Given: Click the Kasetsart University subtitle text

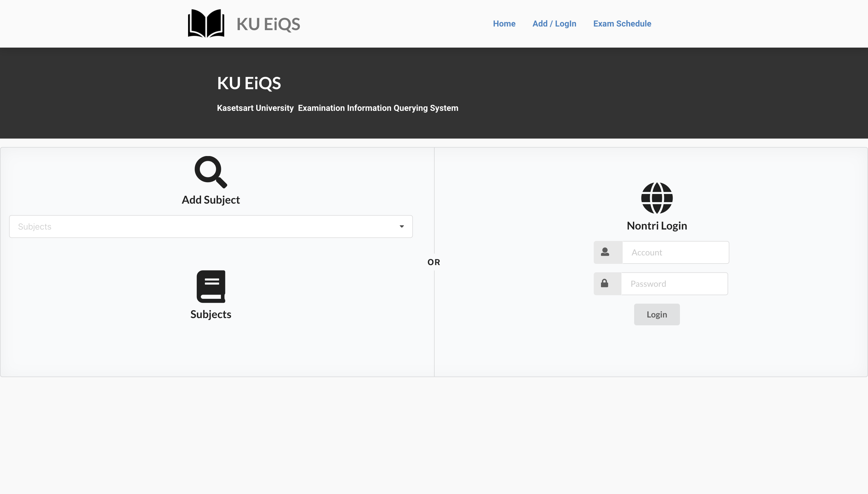Looking at the screenshot, I should pyautogui.click(x=338, y=108).
